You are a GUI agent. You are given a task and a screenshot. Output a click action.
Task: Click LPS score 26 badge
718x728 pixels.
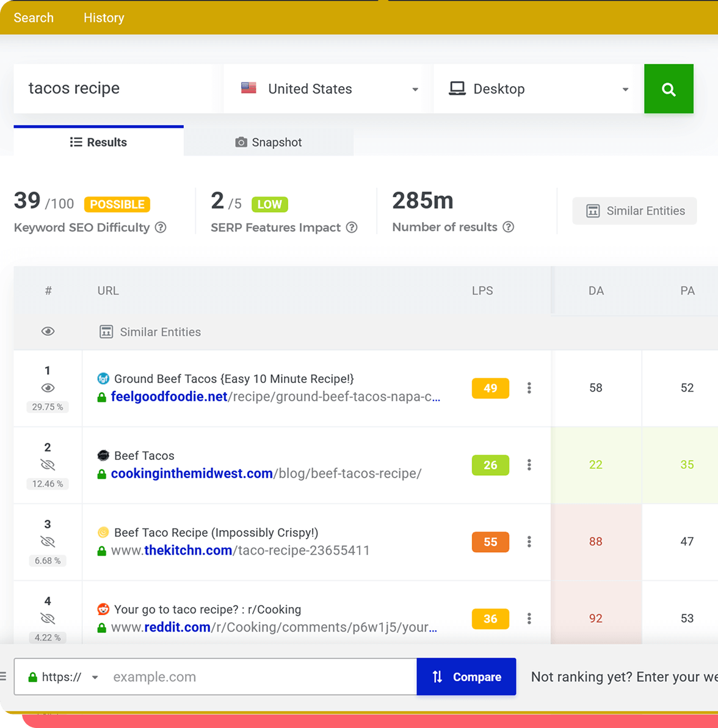490,465
